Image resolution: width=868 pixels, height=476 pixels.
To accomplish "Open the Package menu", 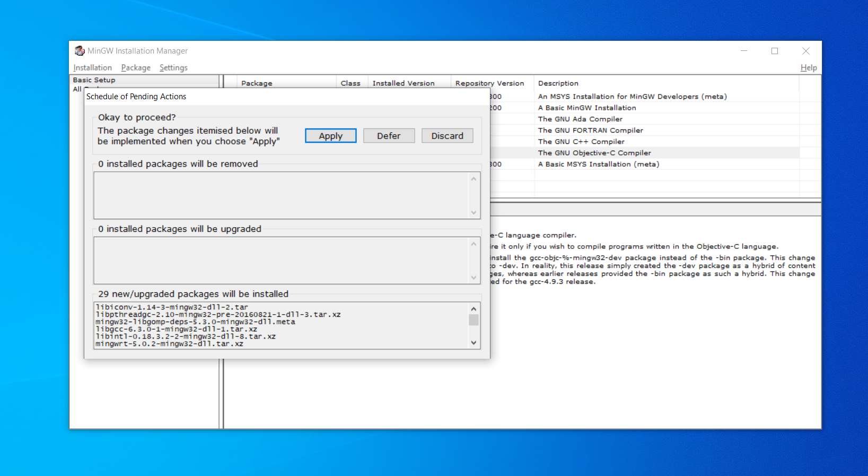I will pos(136,68).
